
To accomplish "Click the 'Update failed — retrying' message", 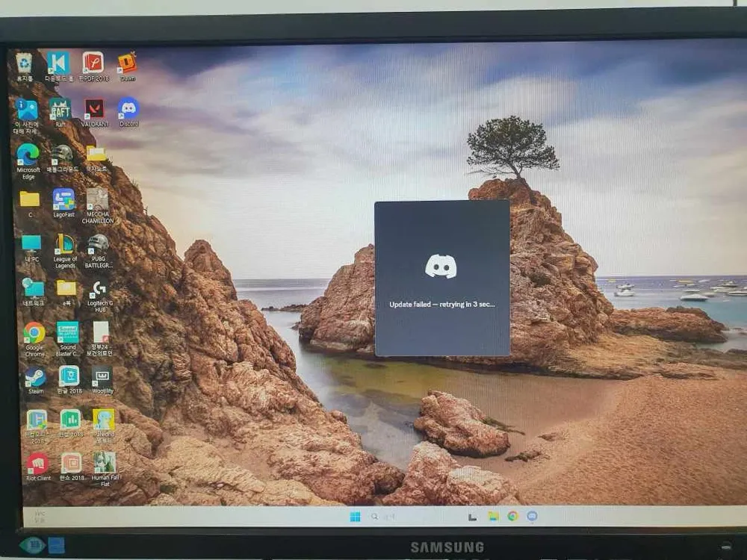I will 442,305.
